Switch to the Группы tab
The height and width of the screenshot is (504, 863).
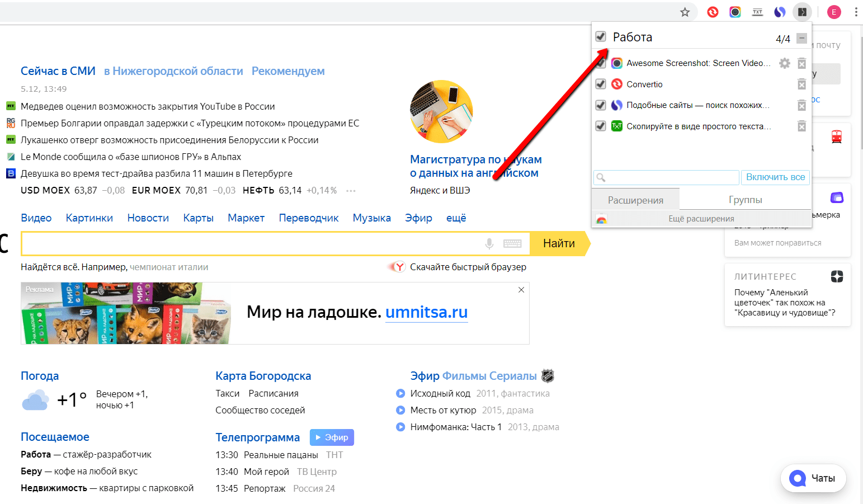point(746,200)
